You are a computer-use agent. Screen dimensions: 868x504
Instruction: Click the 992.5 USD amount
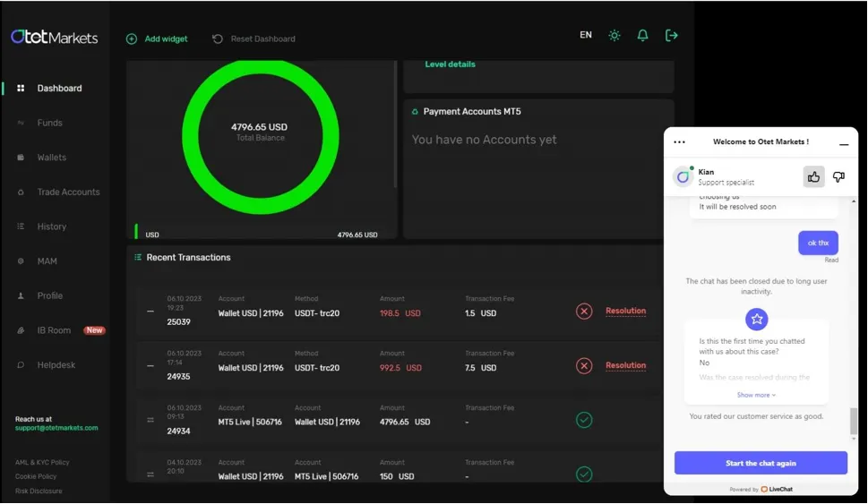(x=400, y=368)
